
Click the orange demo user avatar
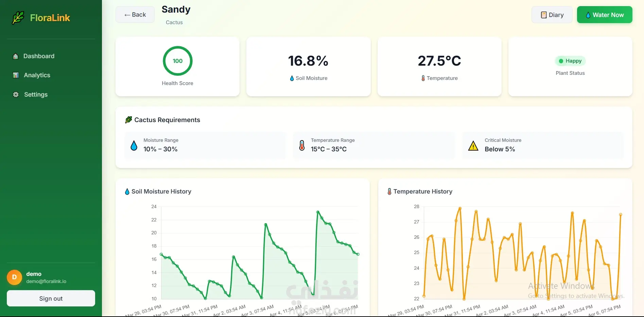click(14, 277)
